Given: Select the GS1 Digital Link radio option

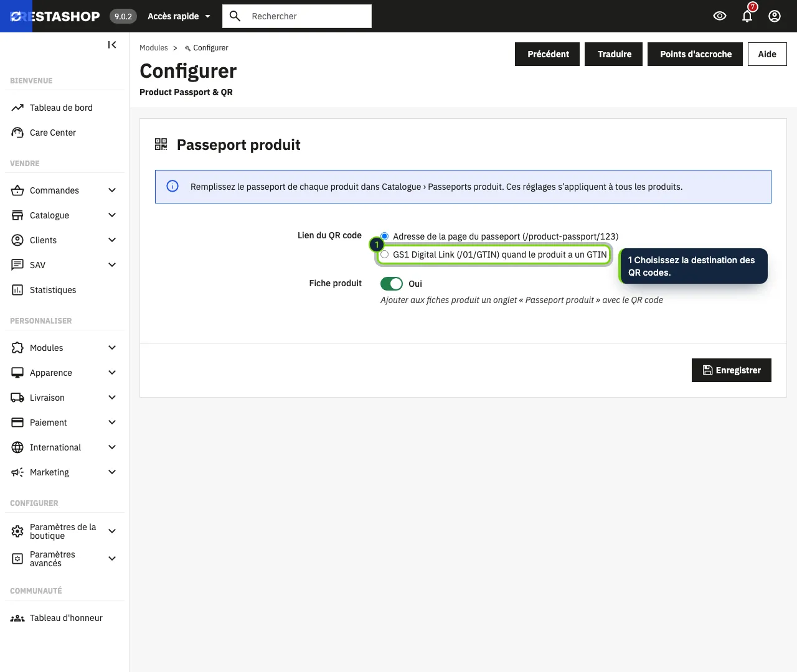Looking at the screenshot, I should (385, 254).
